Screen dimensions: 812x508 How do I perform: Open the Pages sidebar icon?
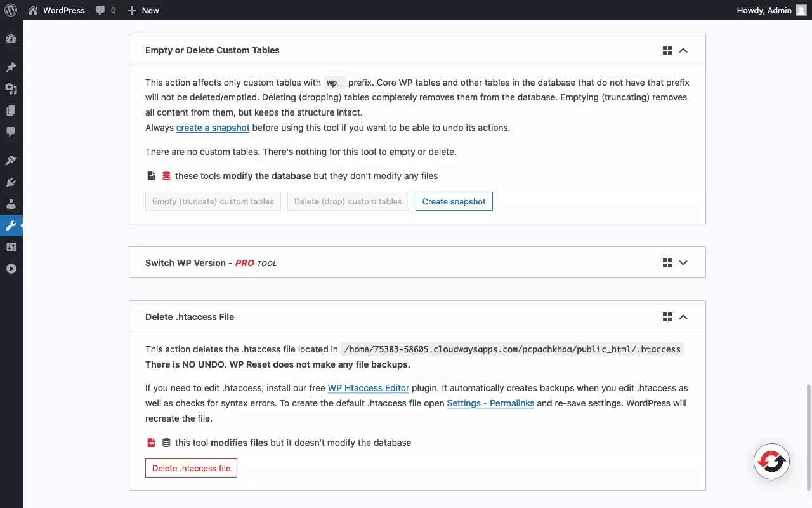11,110
